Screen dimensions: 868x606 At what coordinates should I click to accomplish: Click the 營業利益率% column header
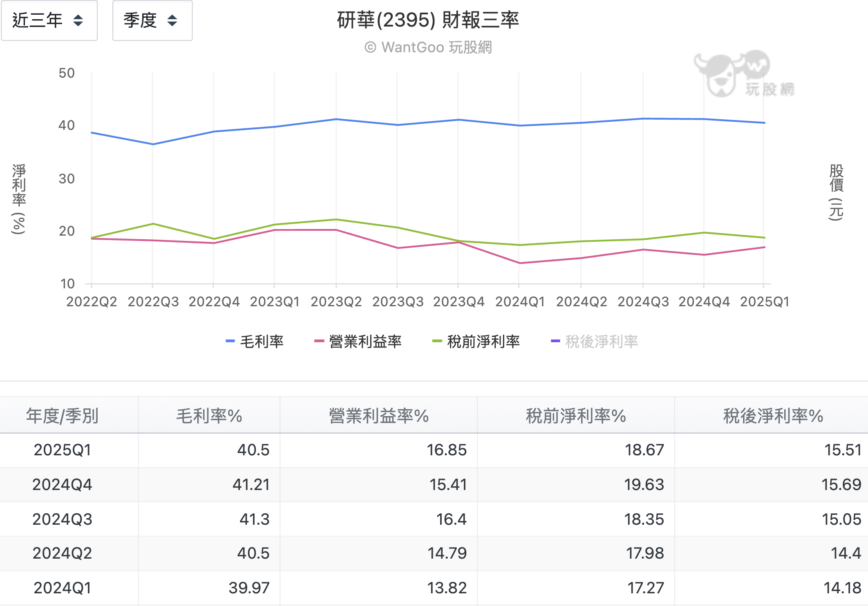(x=378, y=416)
